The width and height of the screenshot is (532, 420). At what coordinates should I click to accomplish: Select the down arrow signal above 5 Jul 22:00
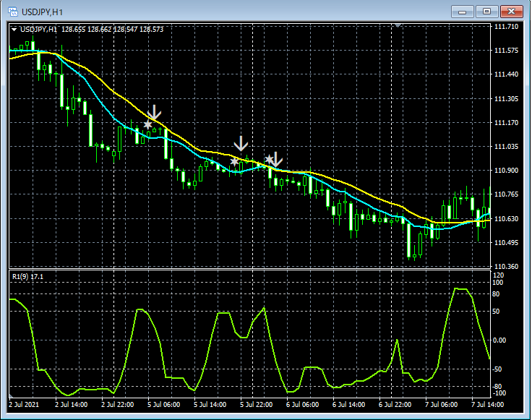coord(241,144)
